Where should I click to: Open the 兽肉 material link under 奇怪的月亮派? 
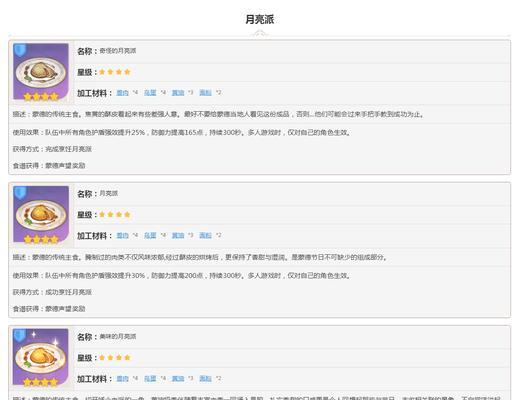click(x=122, y=93)
